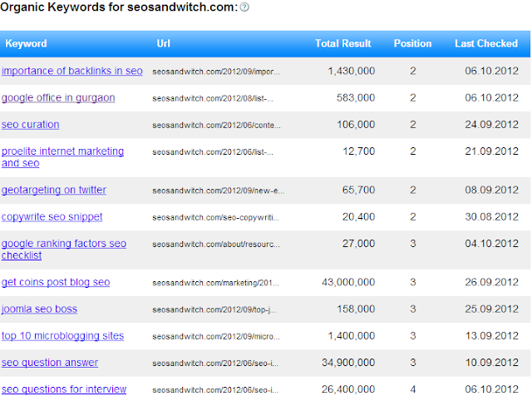
Task: Select URL seosandwitch.com/seo-copywriti...
Action: click(216, 218)
